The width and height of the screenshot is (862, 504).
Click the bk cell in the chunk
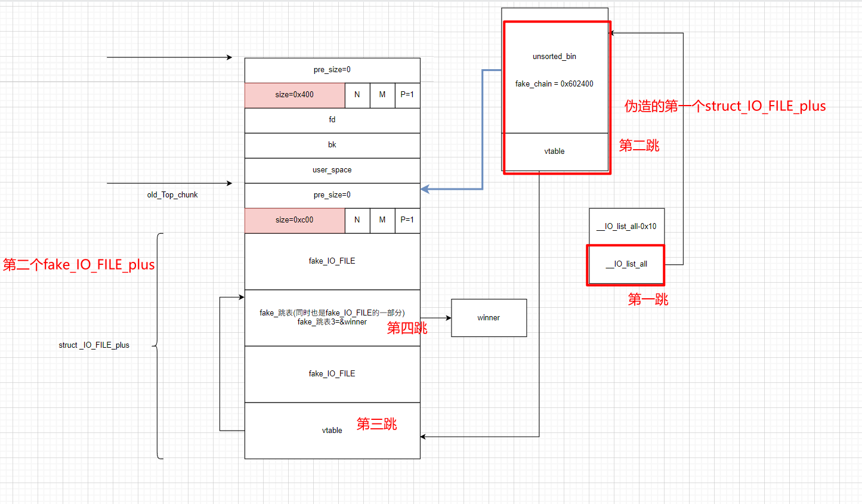point(332,145)
